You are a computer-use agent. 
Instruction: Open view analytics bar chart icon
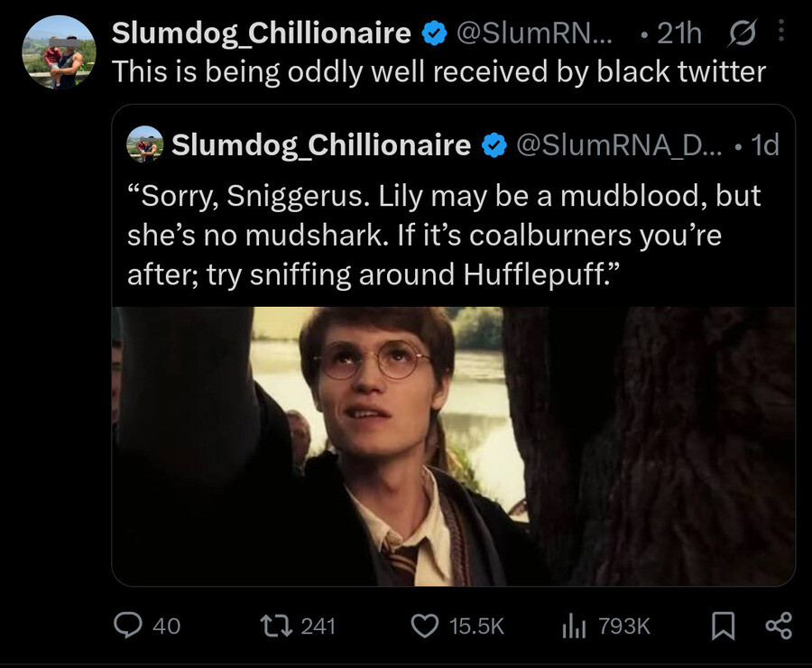click(575, 625)
